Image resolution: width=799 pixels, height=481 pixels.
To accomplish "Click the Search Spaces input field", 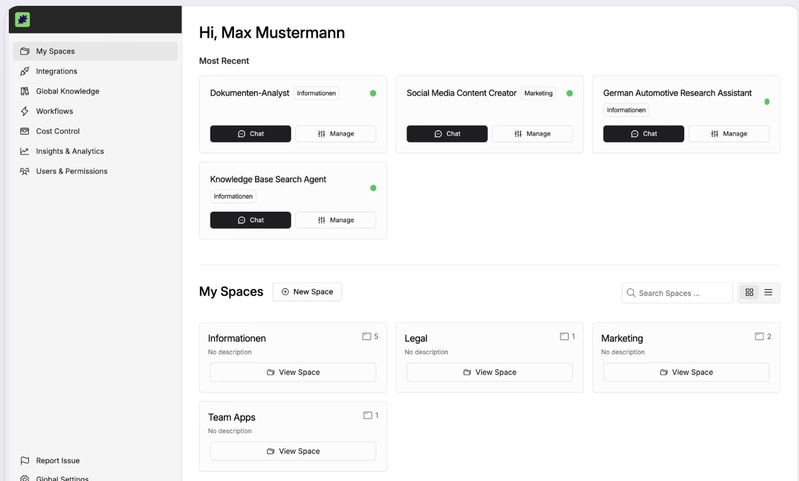I will 683,293.
